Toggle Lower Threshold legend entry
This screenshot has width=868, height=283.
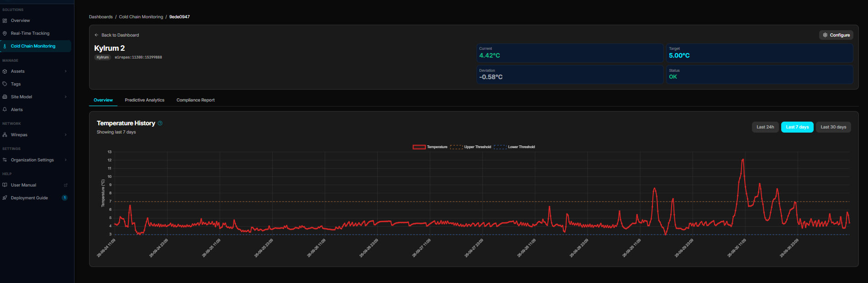514,147
